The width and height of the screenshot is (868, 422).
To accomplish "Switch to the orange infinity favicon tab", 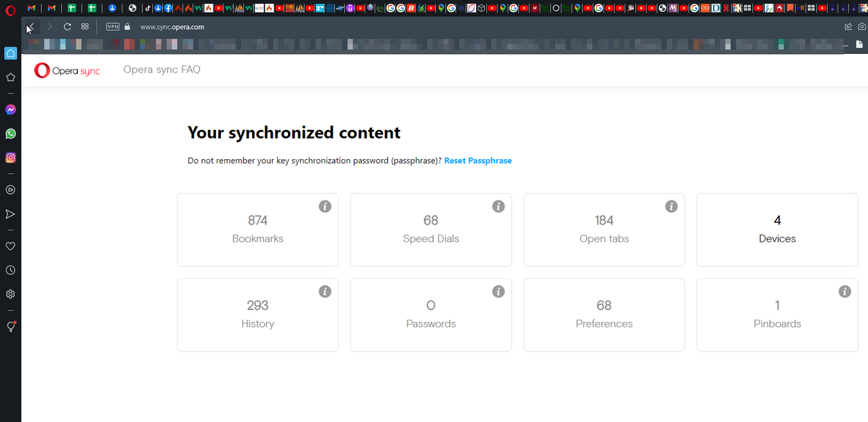I will tap(705, 8).
